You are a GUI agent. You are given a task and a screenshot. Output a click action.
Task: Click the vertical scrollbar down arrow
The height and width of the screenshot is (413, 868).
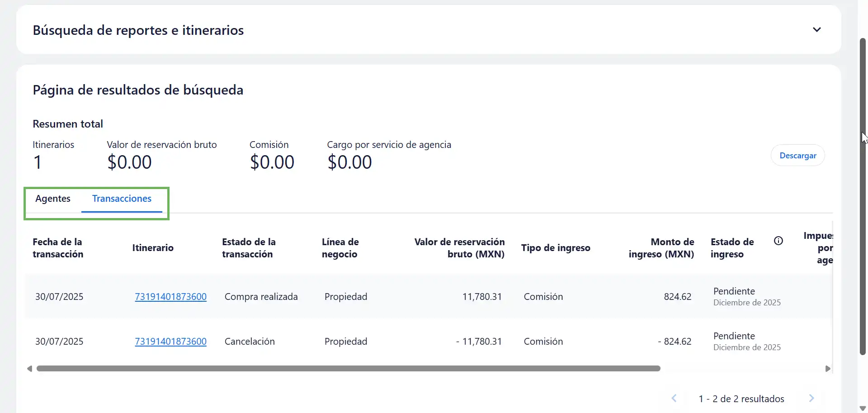pyautogui.click(x=863, y=408)
